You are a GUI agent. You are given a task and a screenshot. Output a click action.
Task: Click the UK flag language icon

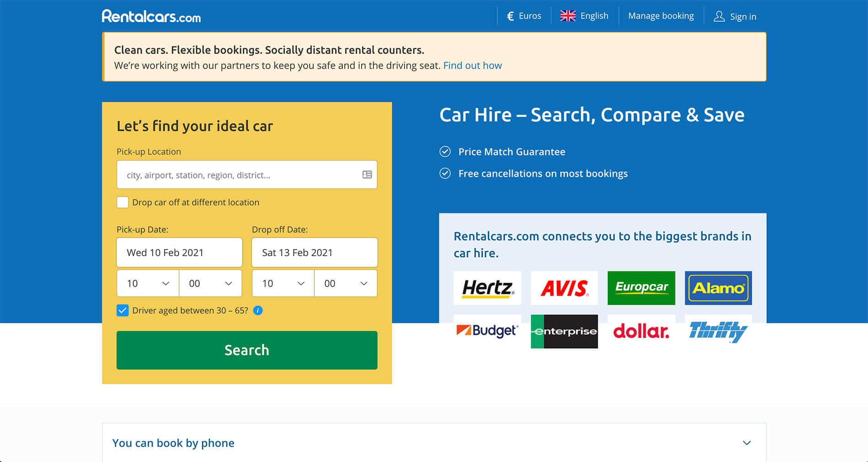(x=568, y=16)
